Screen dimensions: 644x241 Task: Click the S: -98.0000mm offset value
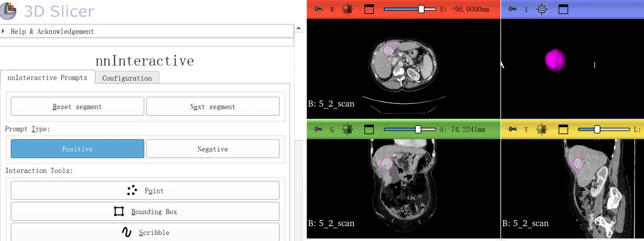click(464, 9)
